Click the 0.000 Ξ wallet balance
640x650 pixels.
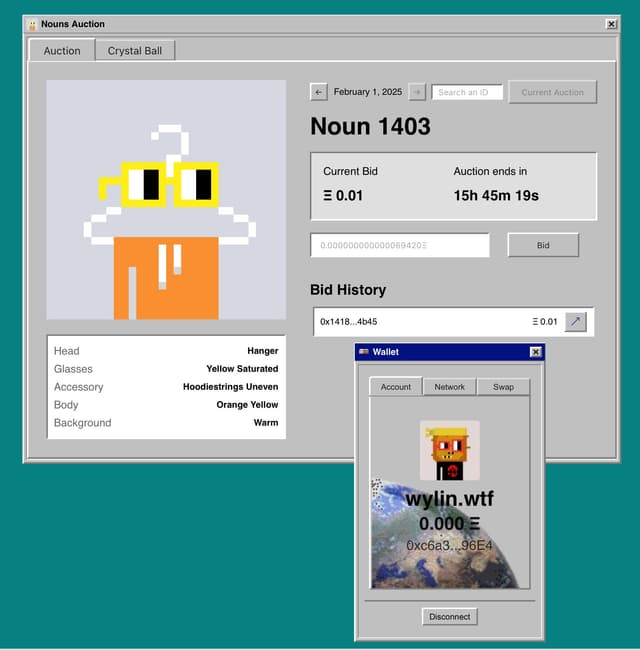pos(449,523)
